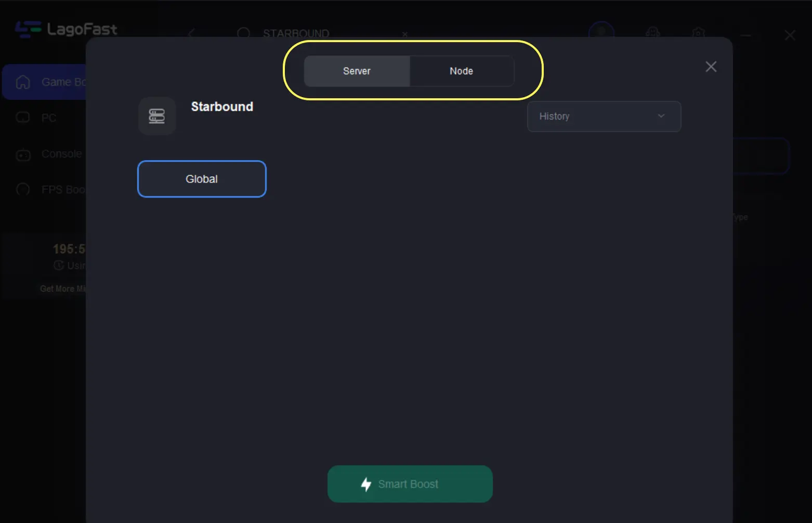
Task: Click the FPS Boost gauge icon
Action: click(23, 190)
